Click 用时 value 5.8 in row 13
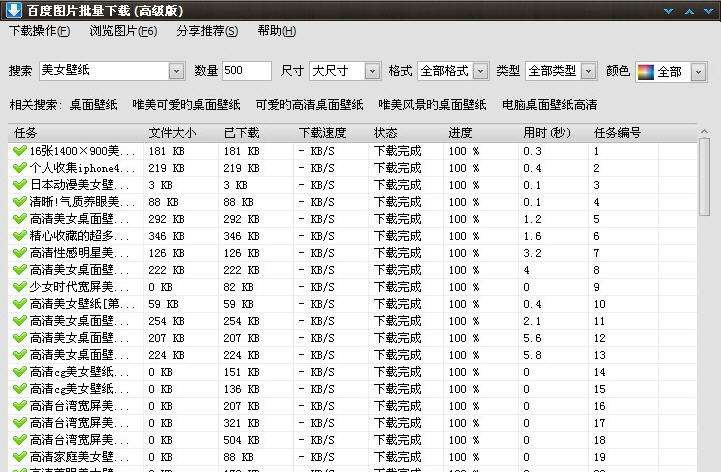The height and width of the screenshot is (472, 721). (532, 355)
